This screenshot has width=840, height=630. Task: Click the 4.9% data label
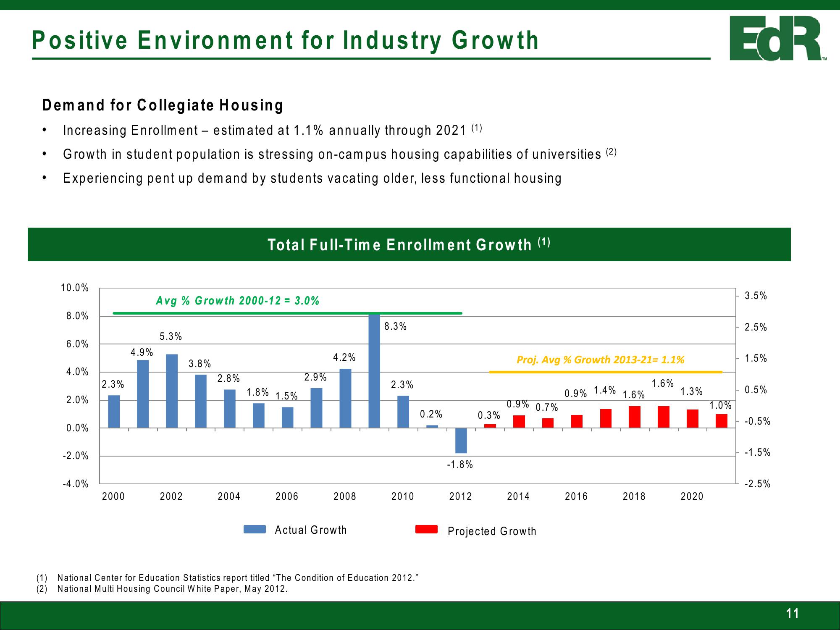click(x=142, y=352)
